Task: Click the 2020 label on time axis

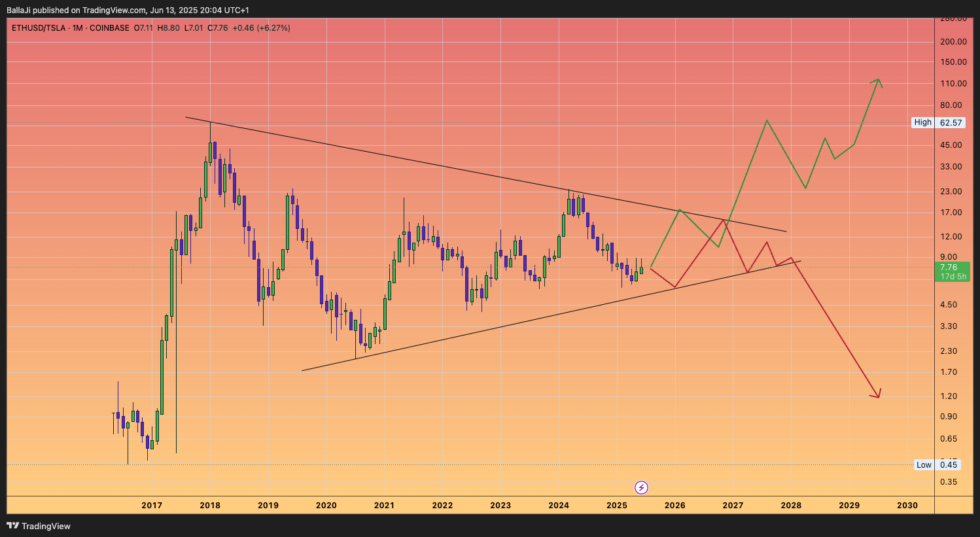Action: (326, 505)
